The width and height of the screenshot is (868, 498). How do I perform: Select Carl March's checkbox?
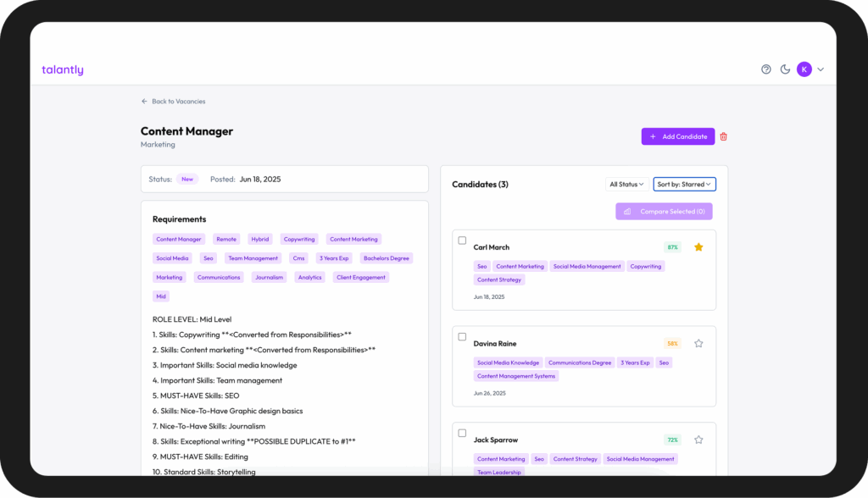coord(462,241)
